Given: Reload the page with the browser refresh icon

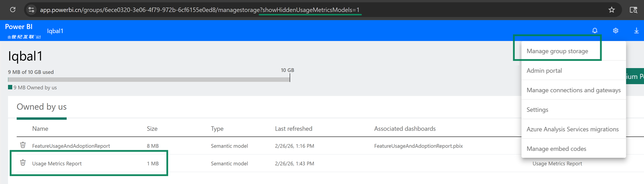Looking at the screenshot, I should [13, 10].
